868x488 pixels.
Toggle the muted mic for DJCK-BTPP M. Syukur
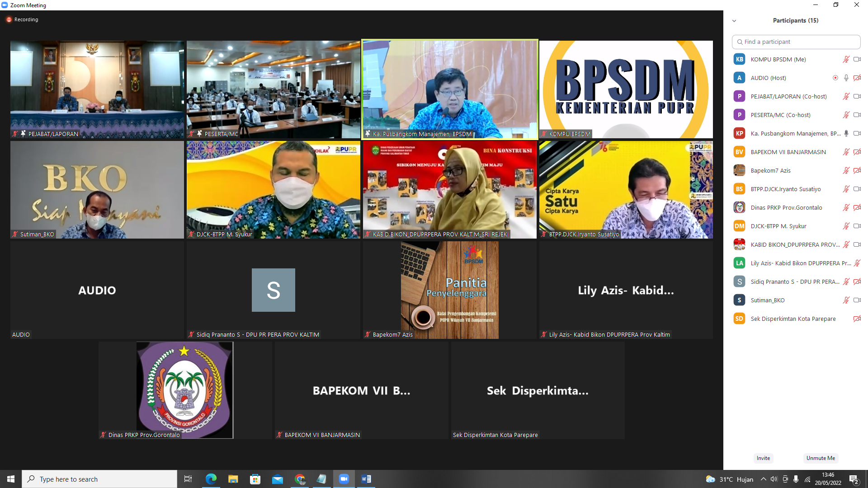[846, 226]
